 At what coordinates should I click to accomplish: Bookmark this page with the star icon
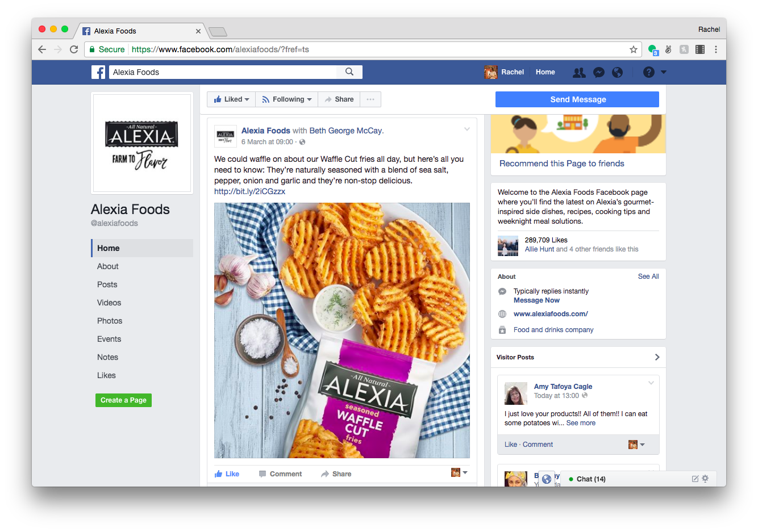click(633, 49)
